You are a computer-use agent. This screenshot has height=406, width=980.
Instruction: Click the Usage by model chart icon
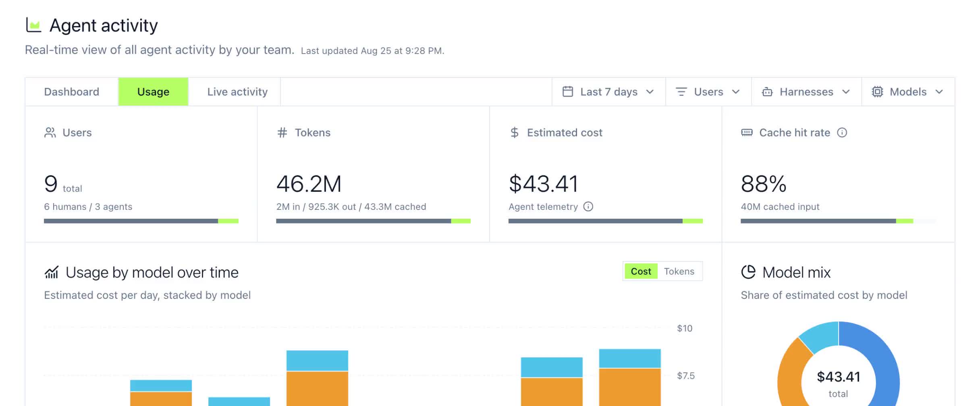tap(52, 272)
